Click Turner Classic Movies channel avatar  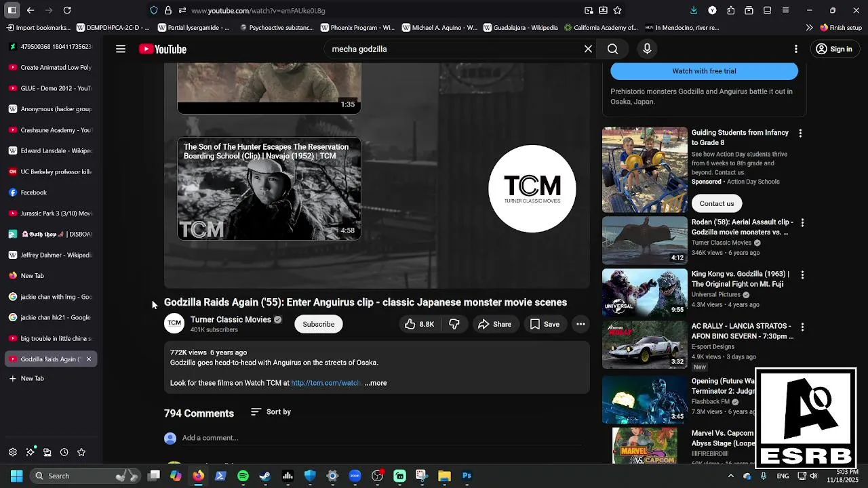pyautogui.click(x=174, y=323)
